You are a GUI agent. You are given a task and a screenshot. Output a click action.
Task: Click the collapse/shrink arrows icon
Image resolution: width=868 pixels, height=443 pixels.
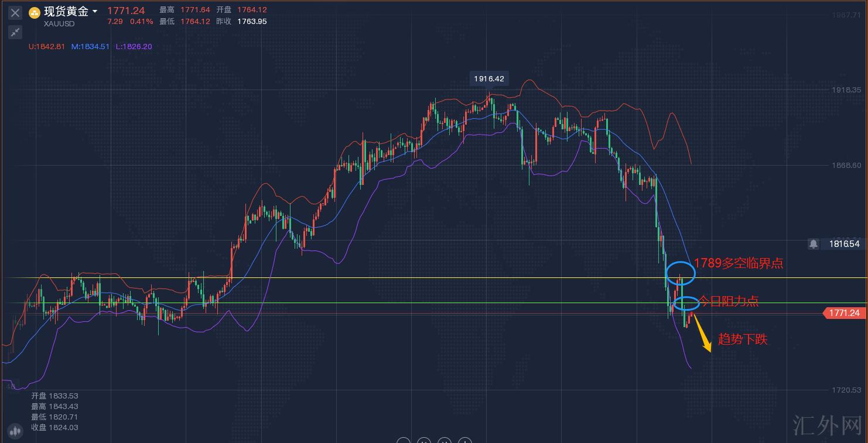15,32
